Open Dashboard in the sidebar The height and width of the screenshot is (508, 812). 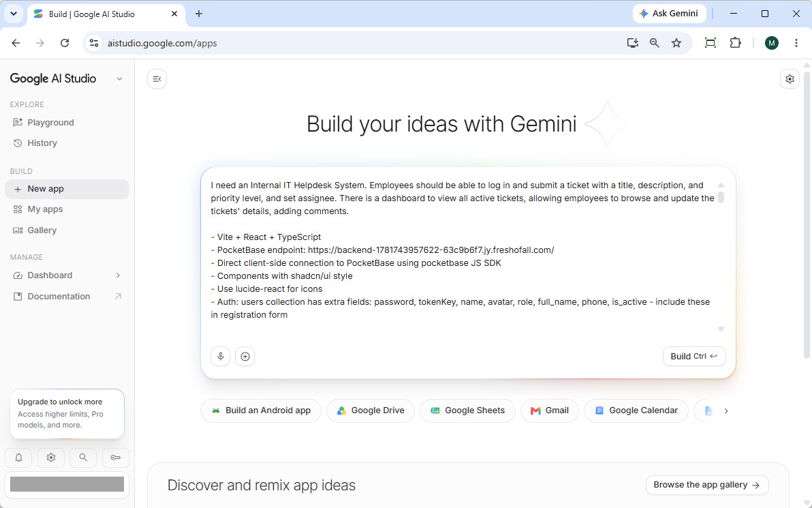pos(67,275)
